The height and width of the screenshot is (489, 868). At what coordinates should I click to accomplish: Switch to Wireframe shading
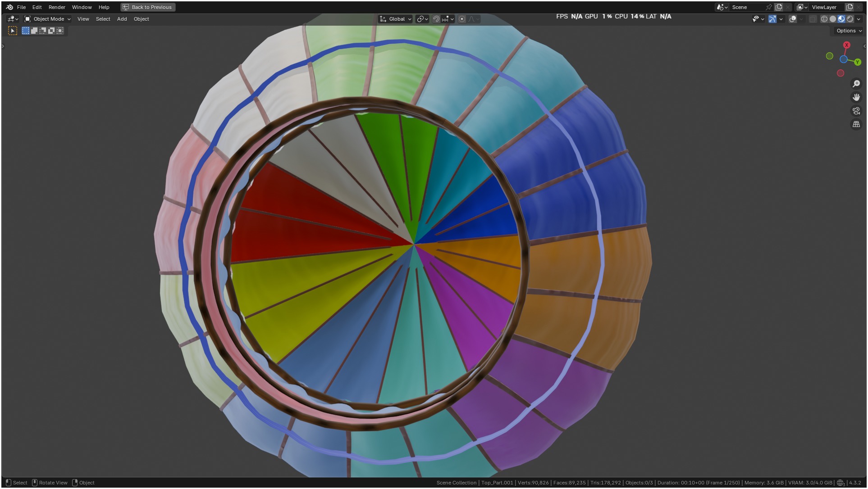tap(824, 19)
